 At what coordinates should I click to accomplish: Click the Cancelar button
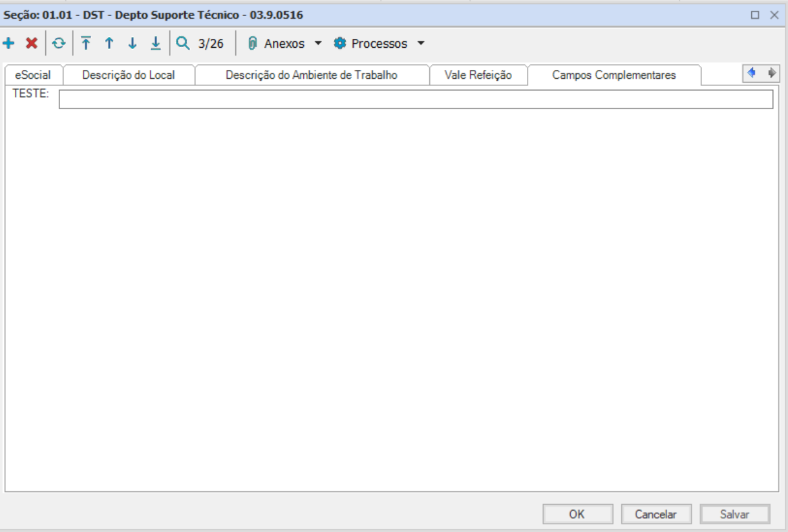pyautogui.click(x=656, y=515)
